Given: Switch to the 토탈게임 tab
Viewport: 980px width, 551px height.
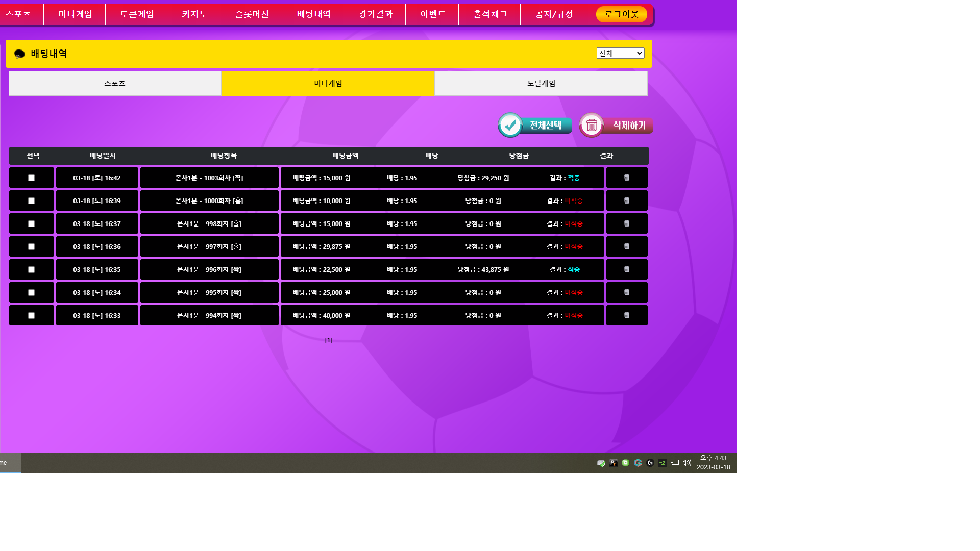Looking at the screenshot, I should pos(541,83).
